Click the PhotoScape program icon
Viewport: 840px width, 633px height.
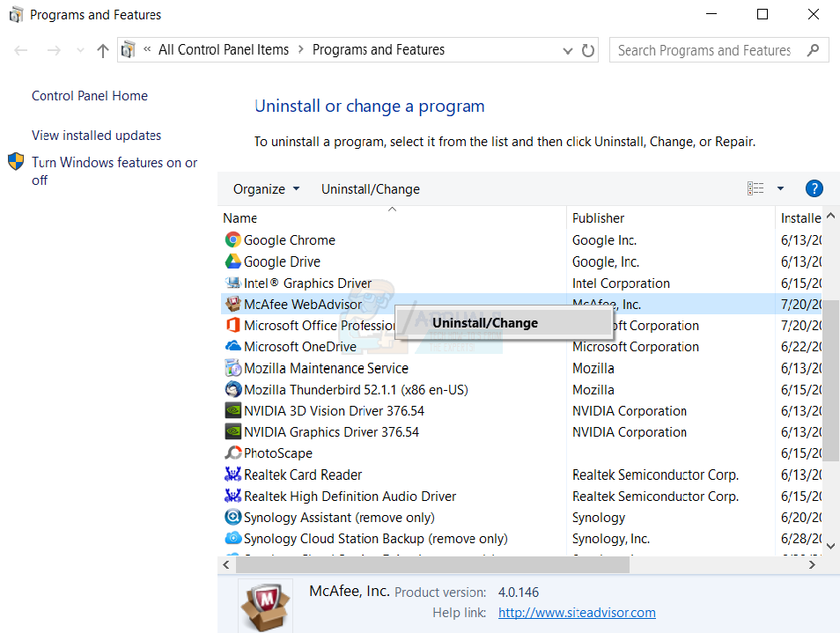click(x=232, y=453)
